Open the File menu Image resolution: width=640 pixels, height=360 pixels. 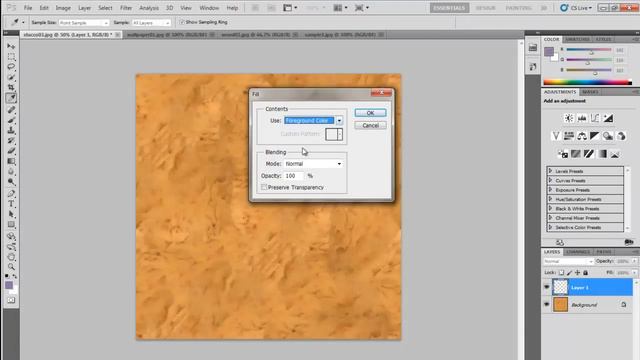point(28,8)
